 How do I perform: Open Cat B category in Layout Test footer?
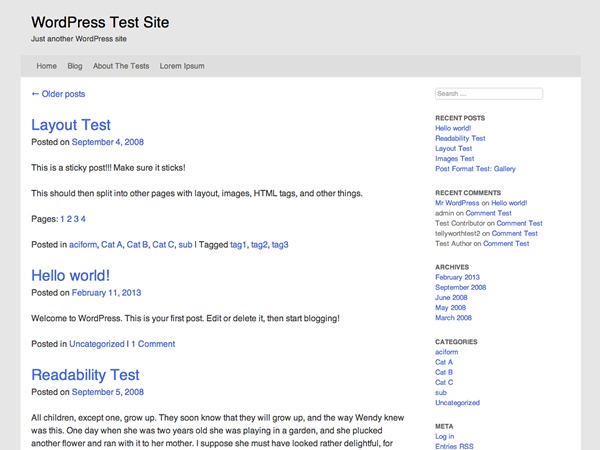point(137,245)
